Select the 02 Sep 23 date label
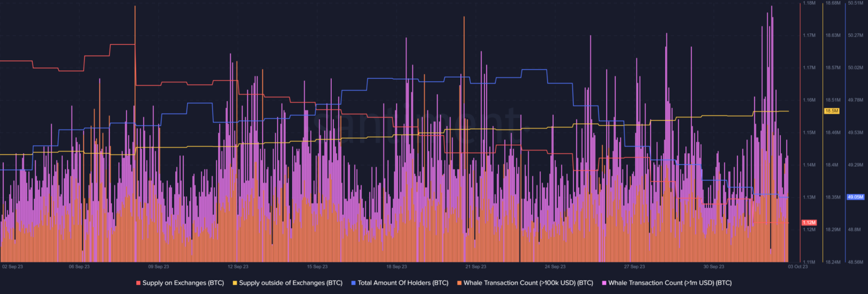The height and width of the screenshot is (294, 868). coord(13,266)
